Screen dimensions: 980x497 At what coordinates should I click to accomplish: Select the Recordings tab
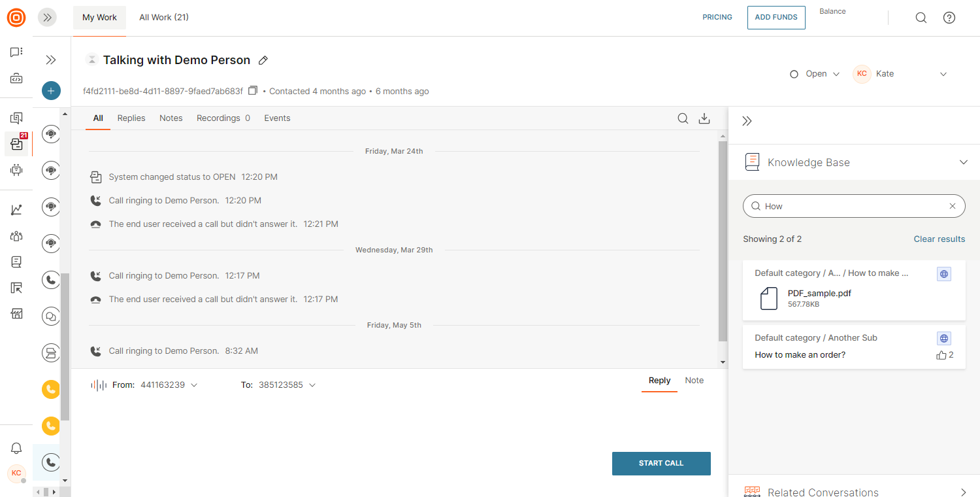tap(223, 118)
